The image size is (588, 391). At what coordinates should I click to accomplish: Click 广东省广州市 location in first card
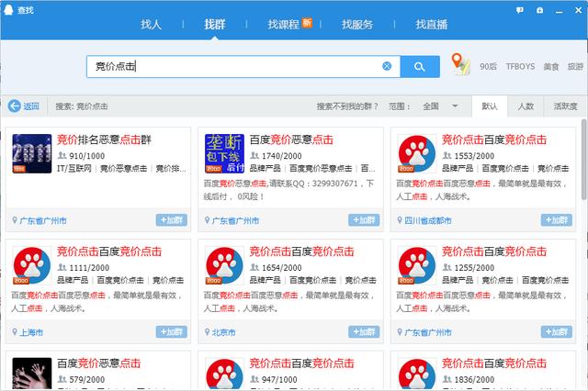coord(43,221)
